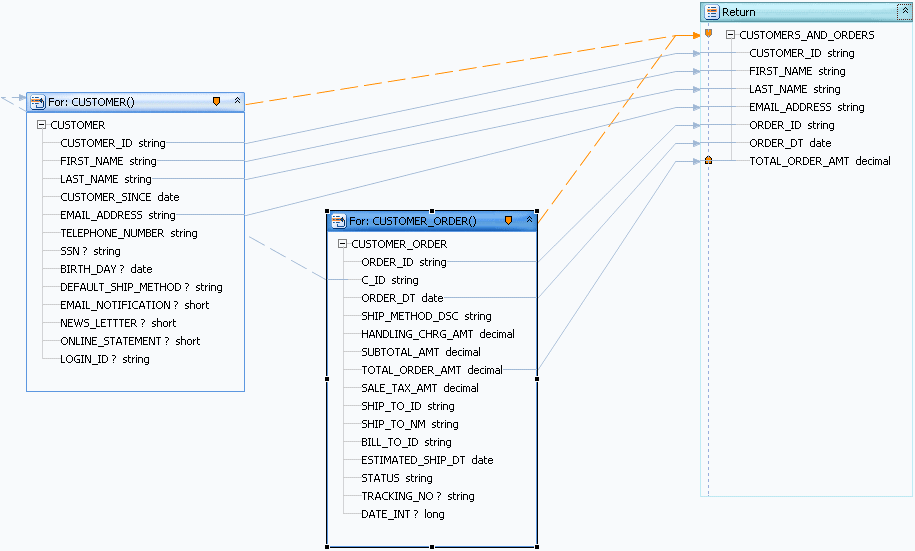Collapse the CUSTOMER_ORDER tree root
Screen dimensions: 915x551
point(343,244)
